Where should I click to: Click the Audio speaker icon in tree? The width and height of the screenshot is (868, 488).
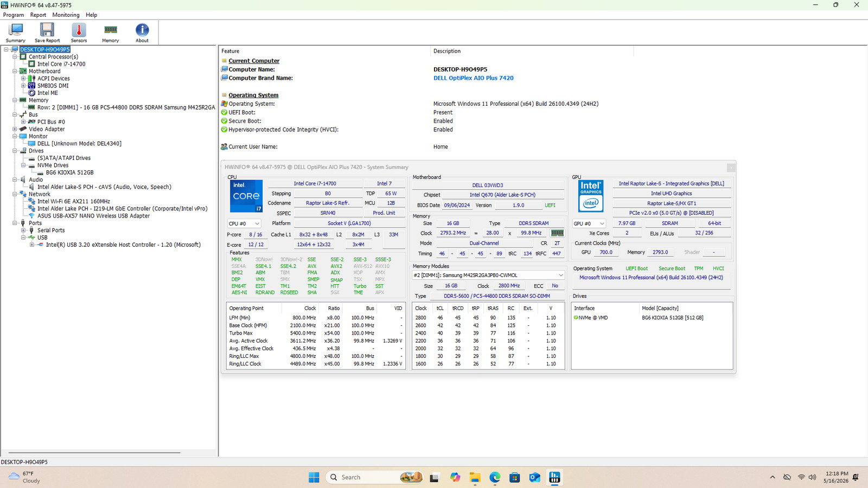[23, 179]
